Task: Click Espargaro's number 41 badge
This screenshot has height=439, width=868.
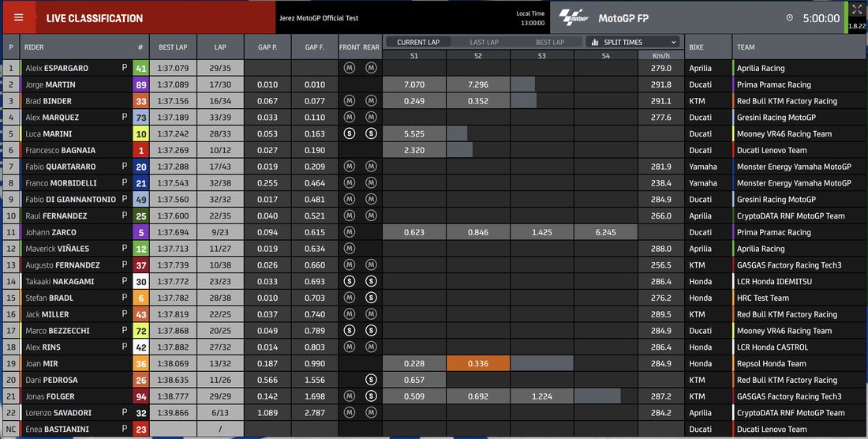Action: click(140, 68)
